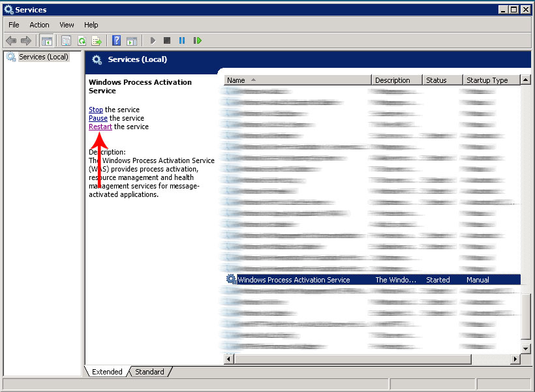Select Windows Process Activation Service row name
This screenshot has height=392, width=535.
[294, 280]
